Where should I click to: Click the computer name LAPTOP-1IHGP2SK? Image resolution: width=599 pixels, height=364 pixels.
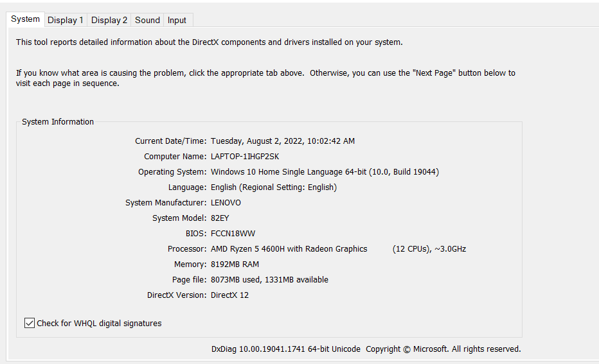[245, 157]
